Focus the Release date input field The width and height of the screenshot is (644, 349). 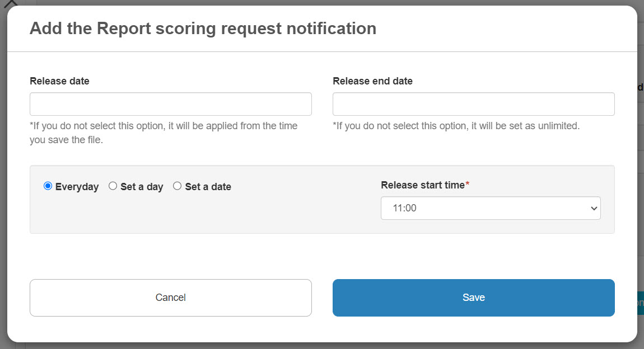point(170,104)
